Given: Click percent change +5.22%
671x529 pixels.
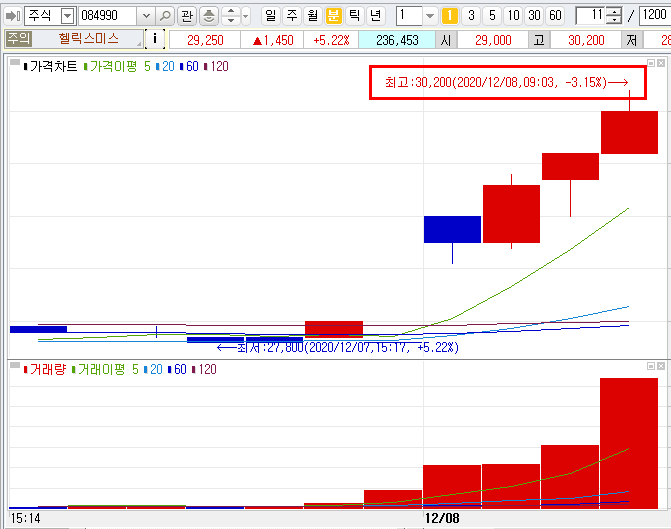Looking at the screenshot, I should 331,40.
